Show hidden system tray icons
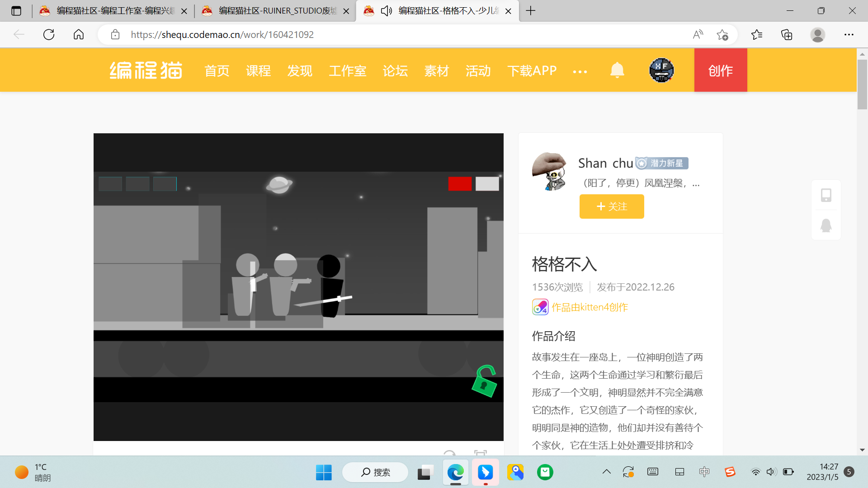This screenshot has height=488, width=868. click(x=607, y=472)
